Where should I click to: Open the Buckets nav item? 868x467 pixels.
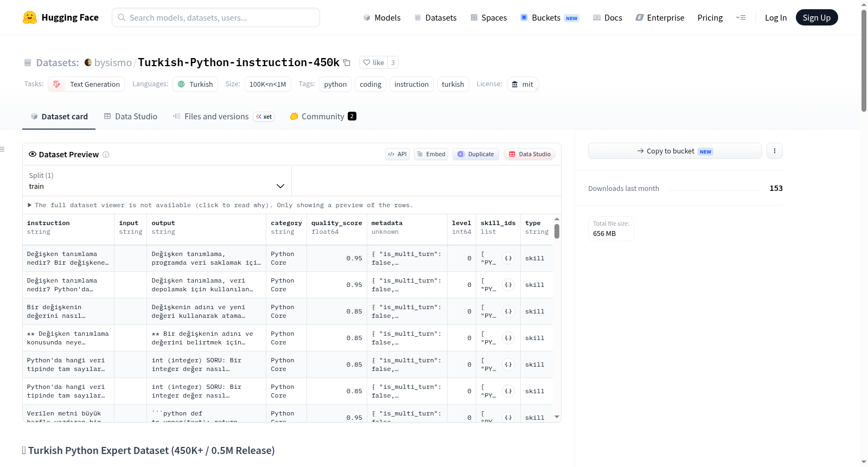click(550, 17)
